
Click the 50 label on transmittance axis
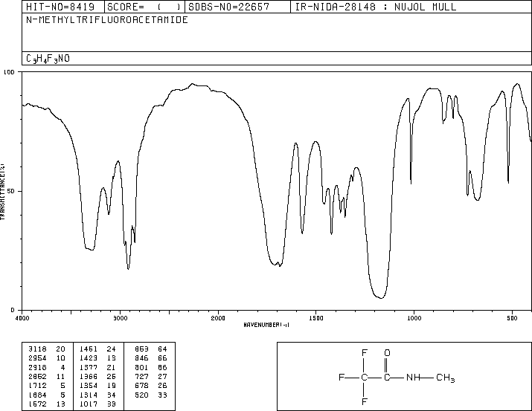(11, 191)
